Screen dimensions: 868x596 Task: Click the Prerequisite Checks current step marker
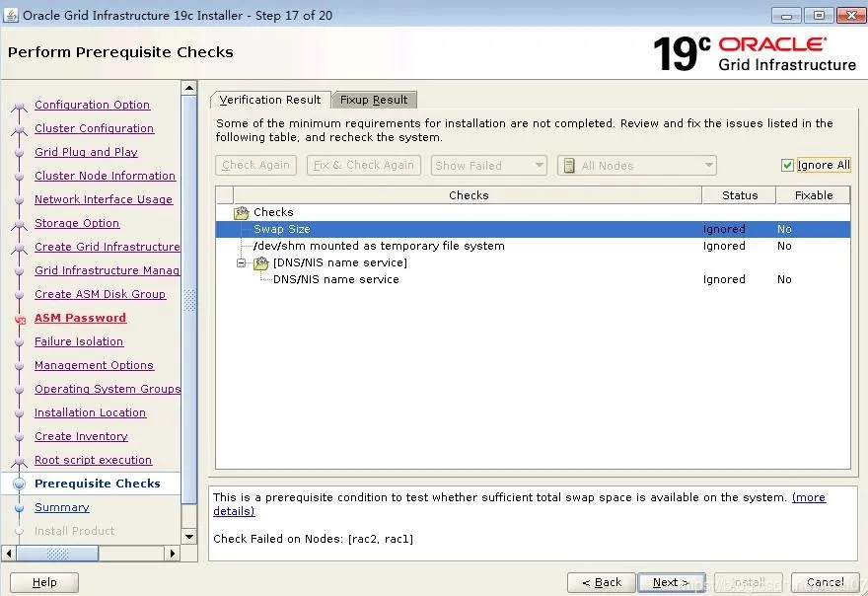tap(20, 484)
